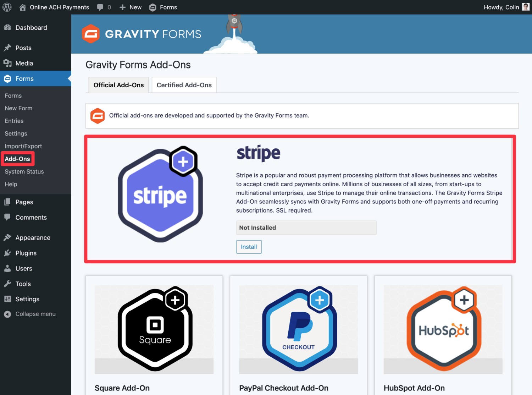This screenshot has height=395, width=532.
Task: Click the Gravity Forms icon in the admin bar
Action: 153,7
